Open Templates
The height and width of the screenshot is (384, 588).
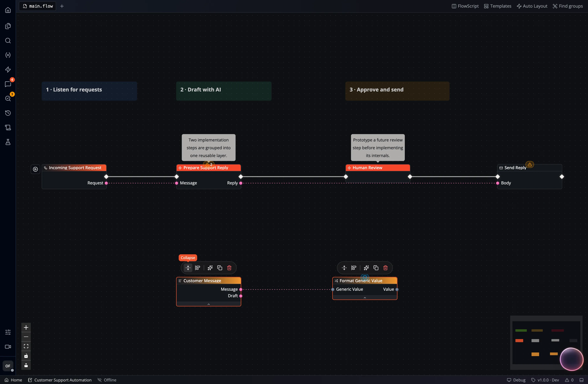498,6
